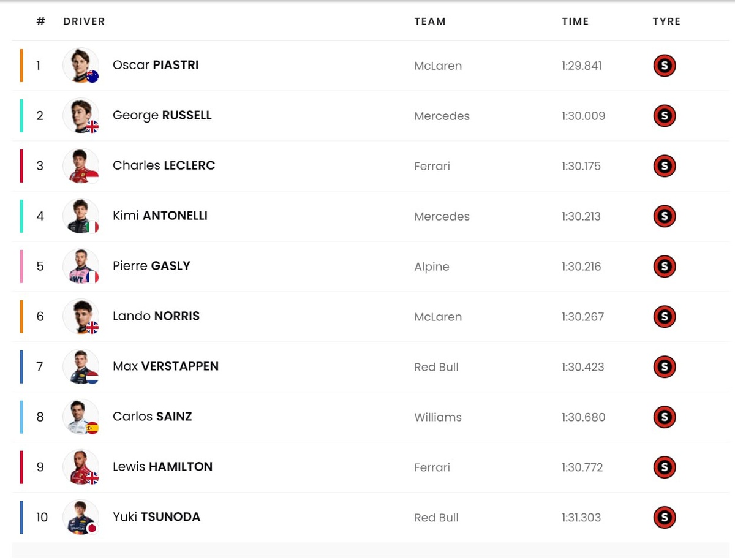Open Carlos Sainz driver name link

pos(153,417)
